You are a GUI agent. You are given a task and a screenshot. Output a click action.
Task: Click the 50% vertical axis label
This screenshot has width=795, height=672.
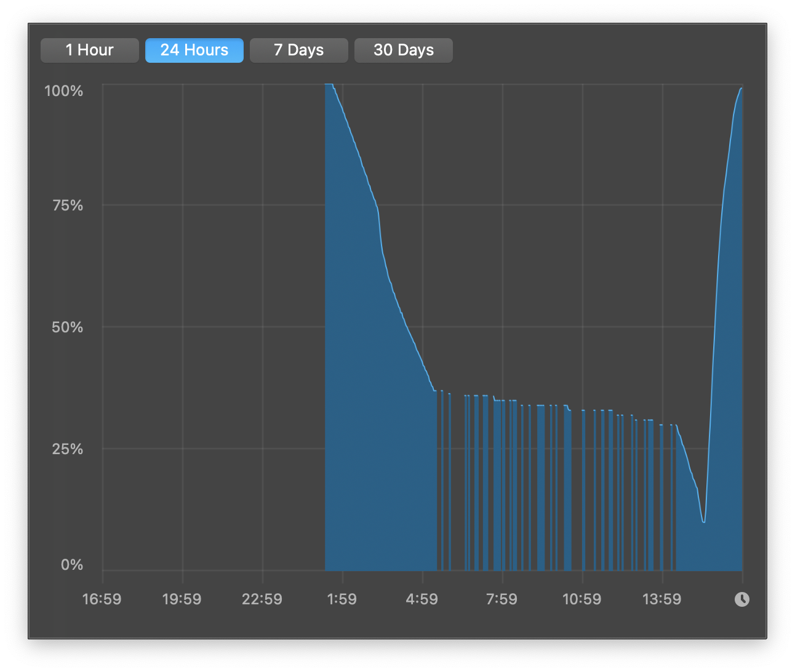[68, 327]
